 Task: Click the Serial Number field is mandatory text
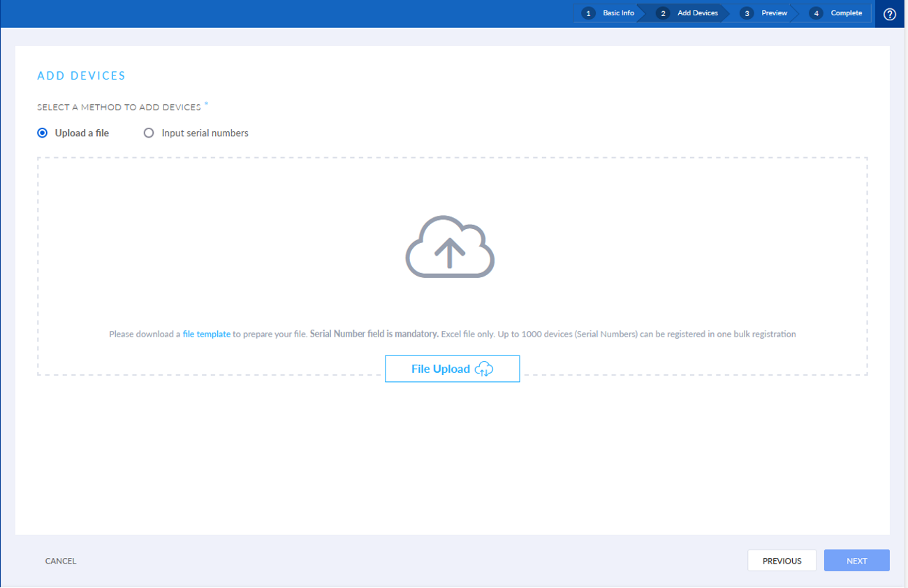point(374,335)
